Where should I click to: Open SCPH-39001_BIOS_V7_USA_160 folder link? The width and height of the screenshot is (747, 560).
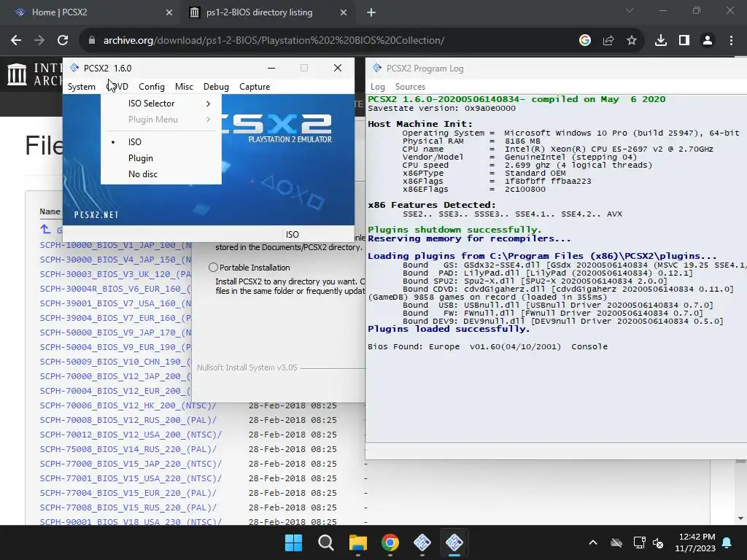[116, 303]
